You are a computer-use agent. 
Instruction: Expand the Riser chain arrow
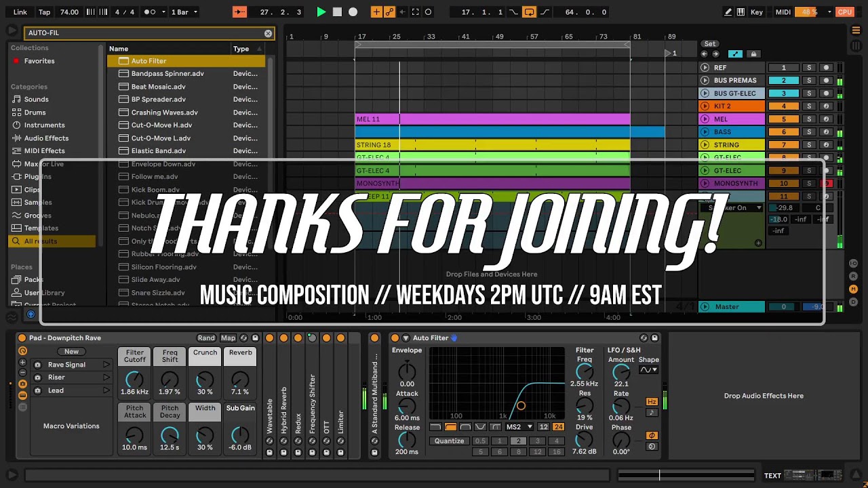click(x=106, y=378)
